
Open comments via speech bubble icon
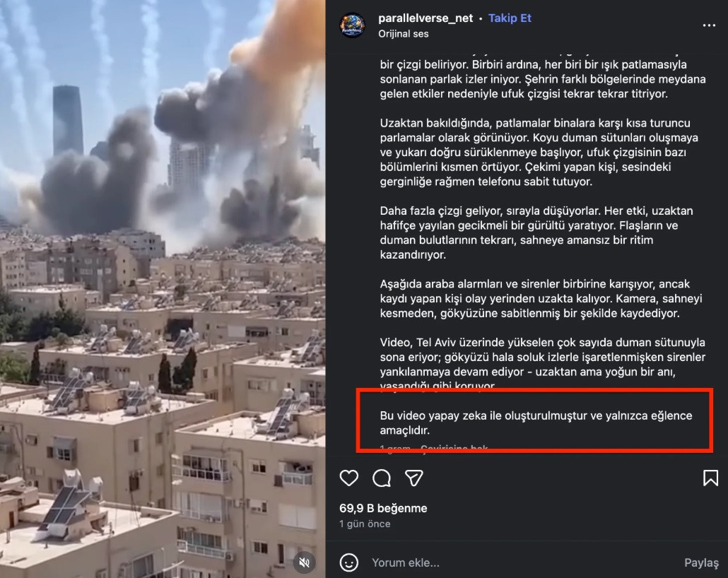pos(382,478)
